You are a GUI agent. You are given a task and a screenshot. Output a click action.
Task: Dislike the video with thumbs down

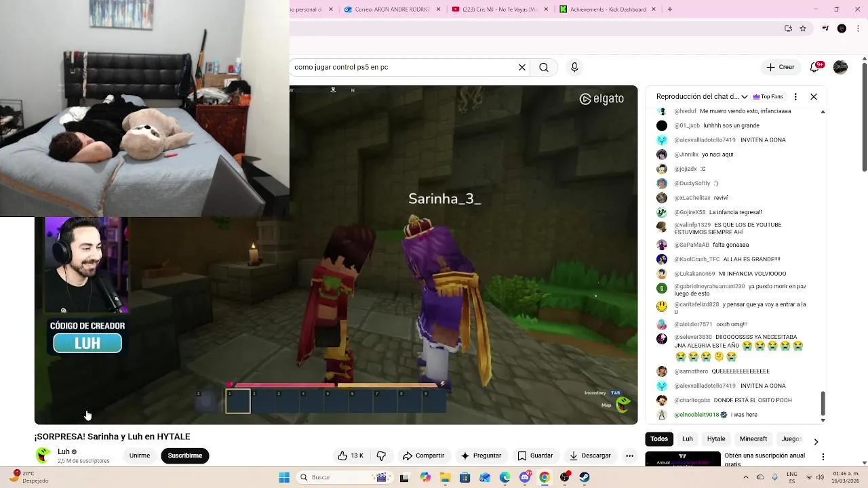tap(381, 455)
